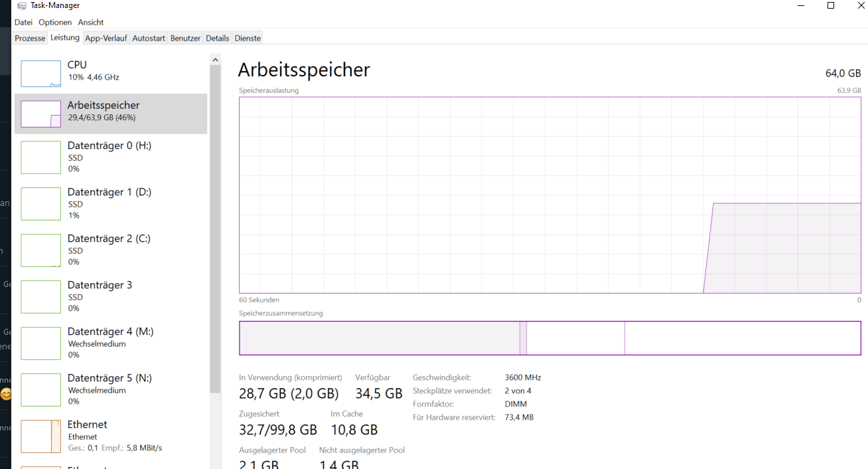Show Datenträger 3 SSD performance
868x469 pixels.
(40, 296)
